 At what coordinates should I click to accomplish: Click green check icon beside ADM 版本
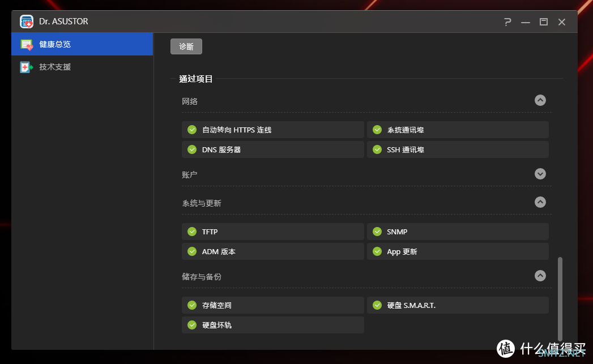(192, 251)
